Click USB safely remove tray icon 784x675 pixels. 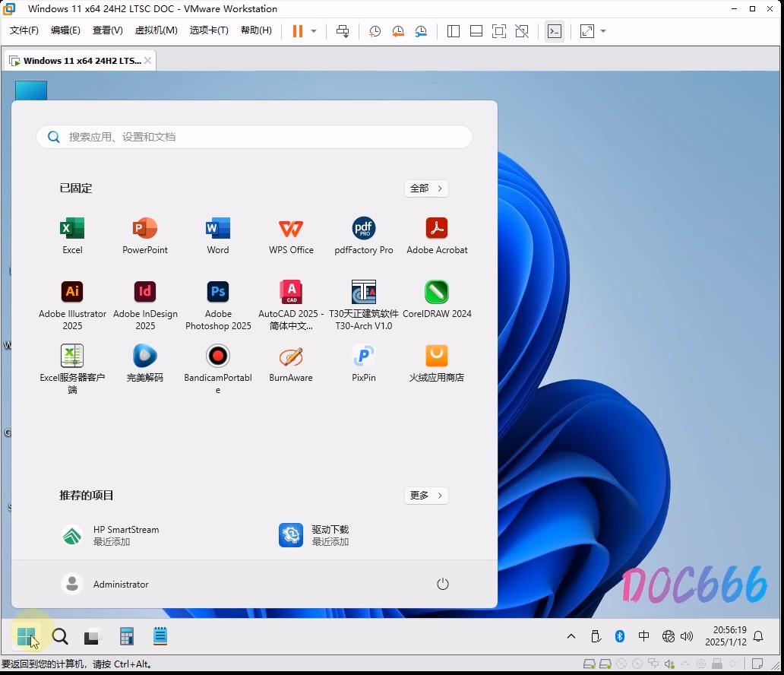(596, 636)
